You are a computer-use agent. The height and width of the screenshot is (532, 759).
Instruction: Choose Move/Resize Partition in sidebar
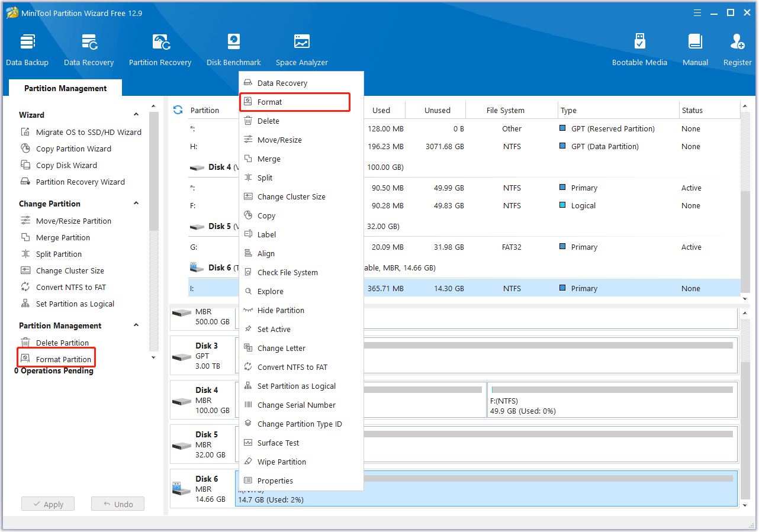coord(66,221)
